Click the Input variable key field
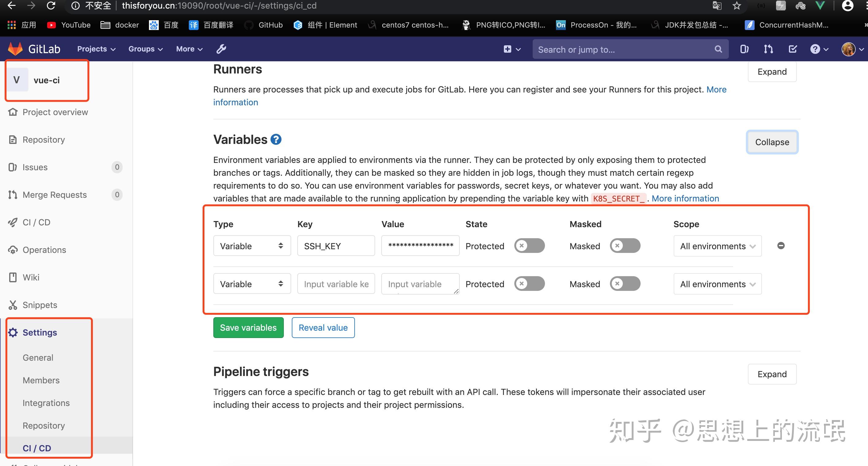Screen dimensions: 868x466 click(336, 284)
